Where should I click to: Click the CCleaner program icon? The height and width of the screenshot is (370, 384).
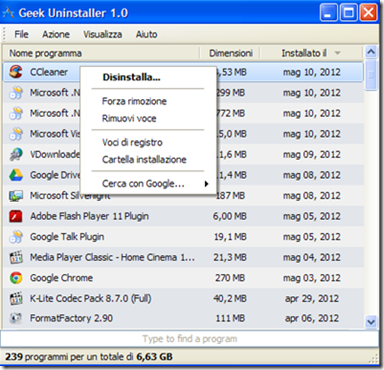click(x=16, y=72)
